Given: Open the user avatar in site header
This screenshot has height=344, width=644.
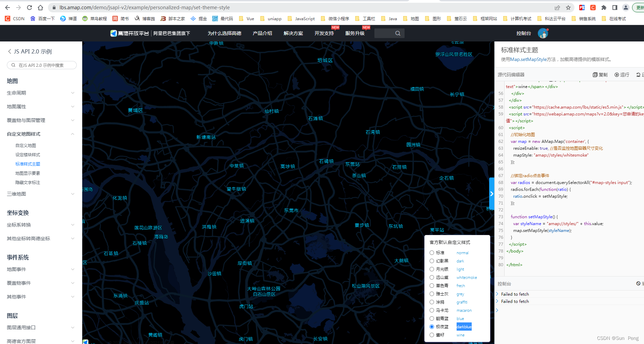Looking at the screenshot, I should 543,33.
